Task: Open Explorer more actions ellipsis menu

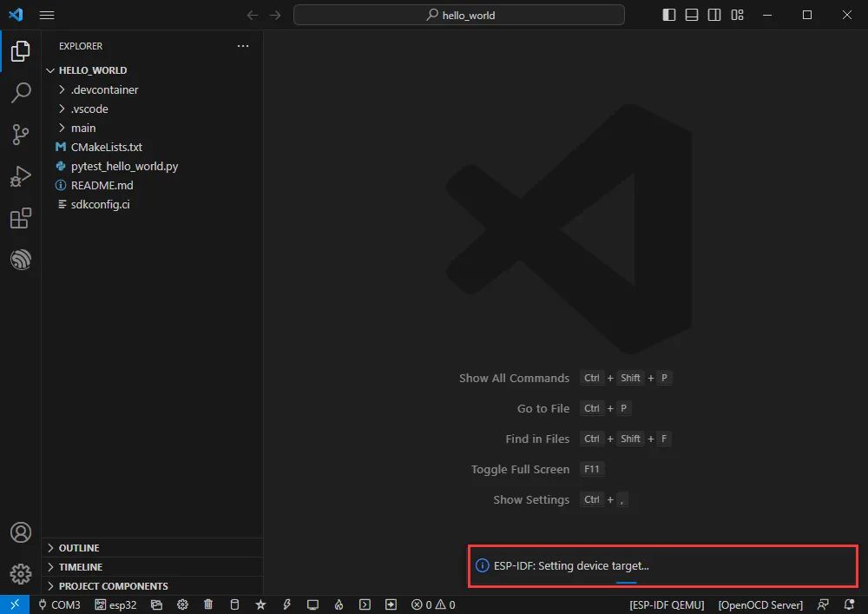Action: [243, 46]
